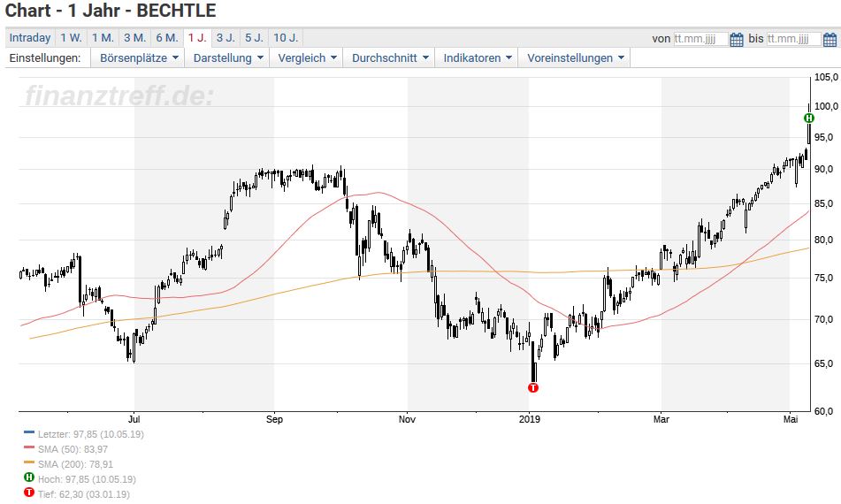This screenshot has width=841, height=504.
Task: Switch to the 1 W. range tab
Action: click(x=71, y=38)
